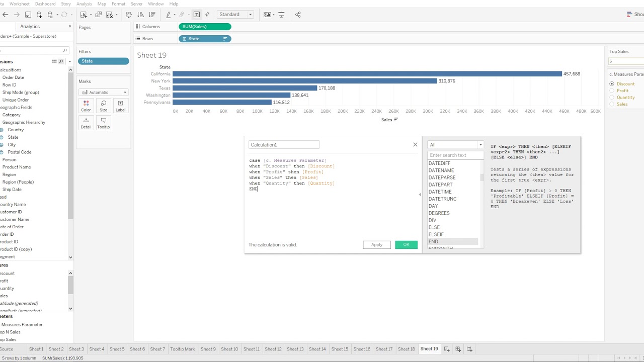Open the Color marks card
This screenshot has width=644, height=362.
(x=86, y=106)
